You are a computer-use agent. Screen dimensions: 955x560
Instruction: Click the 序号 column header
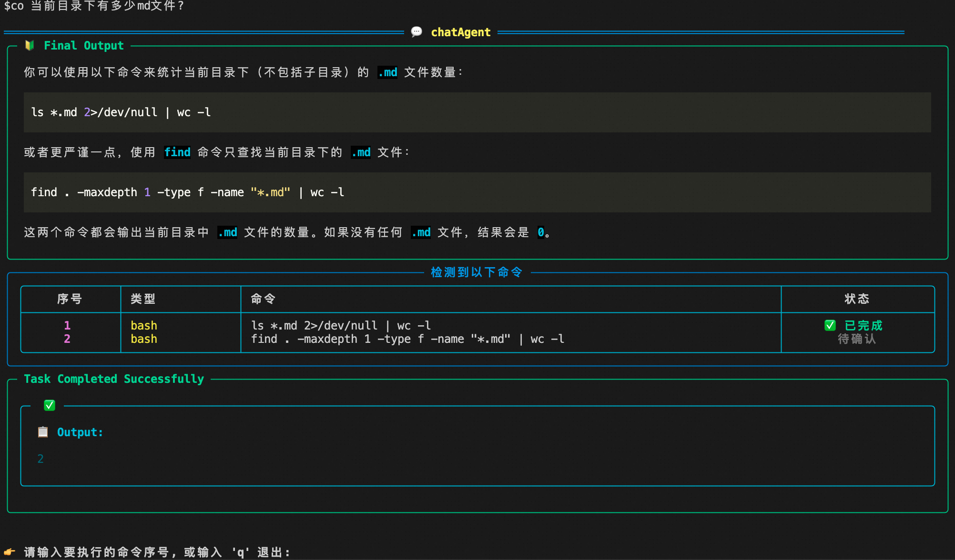[x=70, y=299]
